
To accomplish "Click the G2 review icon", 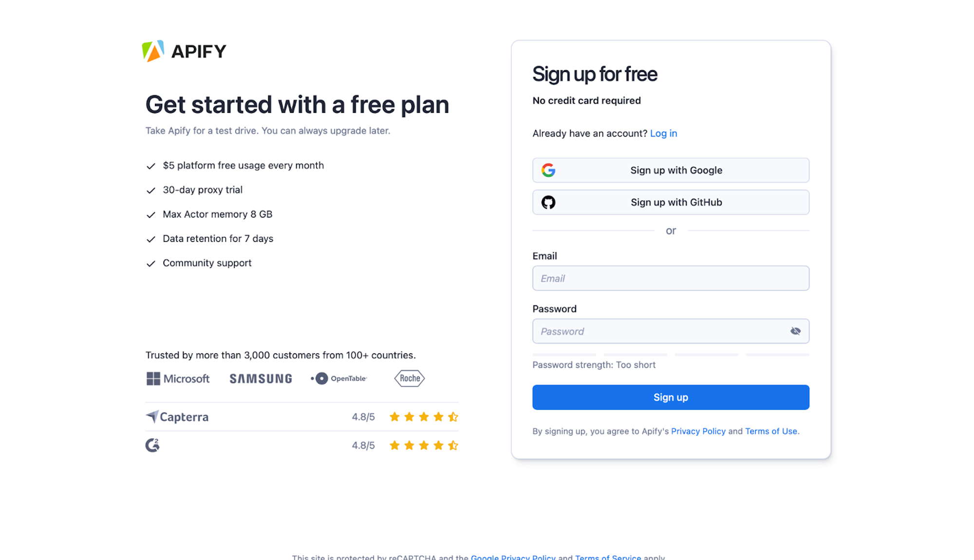I will [x=152, y=445].
